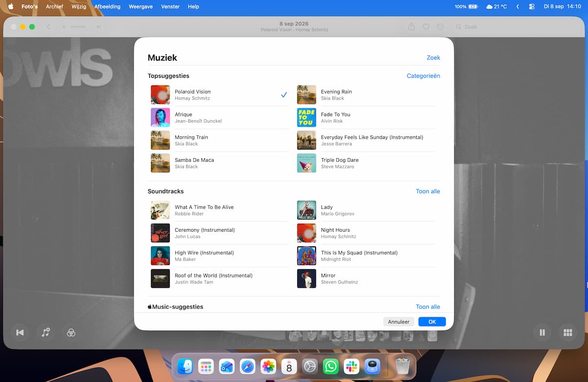588x382 pixels.
Task: Choose "Night Hours" by Homay Schmitz
Action: pos(366,233)
